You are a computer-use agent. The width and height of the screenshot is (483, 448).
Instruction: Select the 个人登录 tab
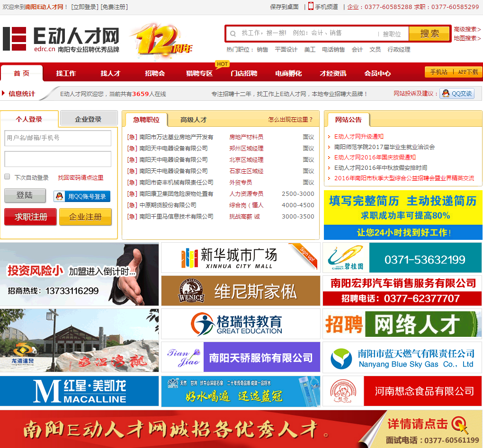tap(29, 119)
